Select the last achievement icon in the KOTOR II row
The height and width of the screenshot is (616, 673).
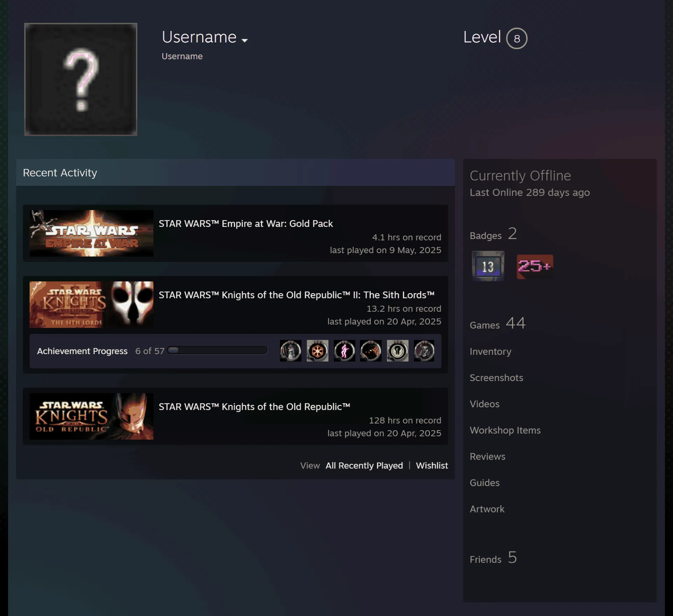424,351
